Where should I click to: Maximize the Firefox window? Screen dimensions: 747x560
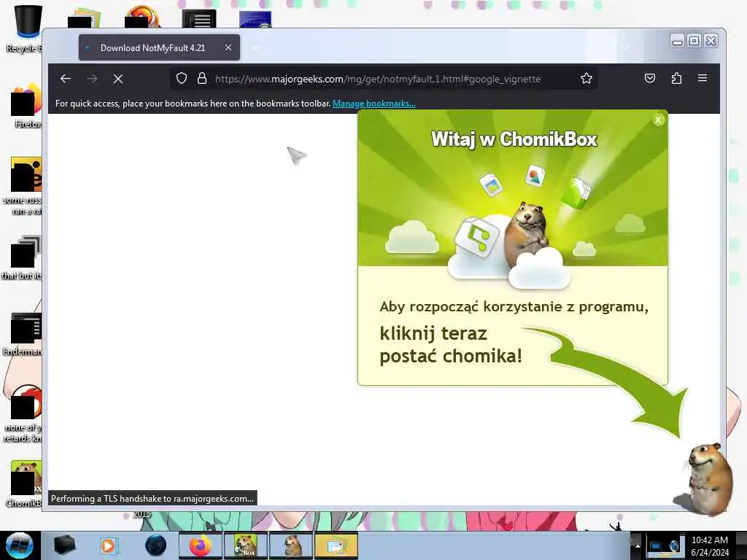pyautogui.click(x=694, y=42)
